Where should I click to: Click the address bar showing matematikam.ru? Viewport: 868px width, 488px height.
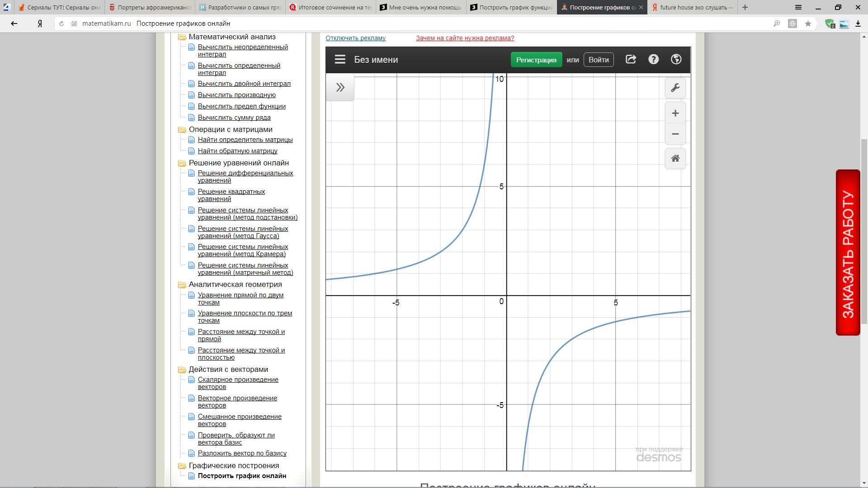tap(420, 23)
